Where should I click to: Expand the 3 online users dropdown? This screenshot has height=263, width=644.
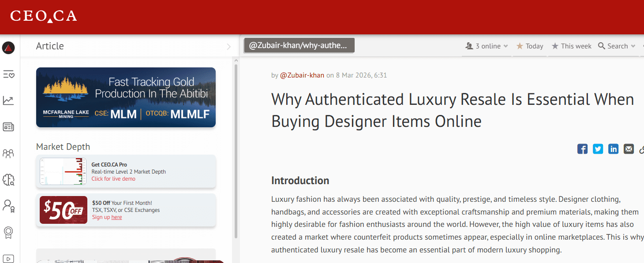pyautogui.click(x=487, y=46)
